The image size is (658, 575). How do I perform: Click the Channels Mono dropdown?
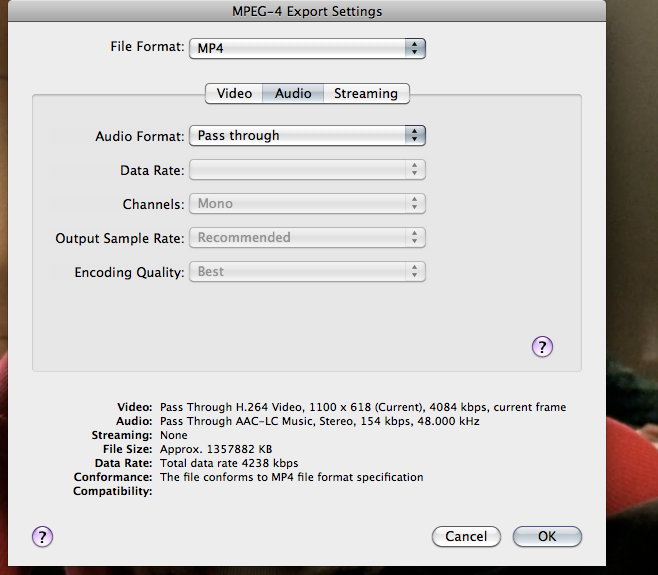point(307,204)
